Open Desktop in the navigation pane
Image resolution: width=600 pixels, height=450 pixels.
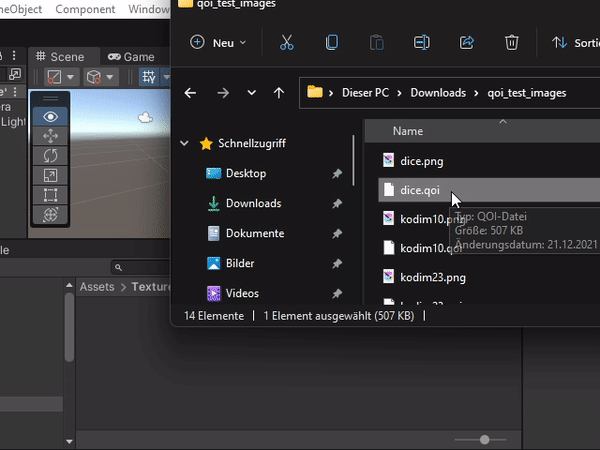coord(246,173)
